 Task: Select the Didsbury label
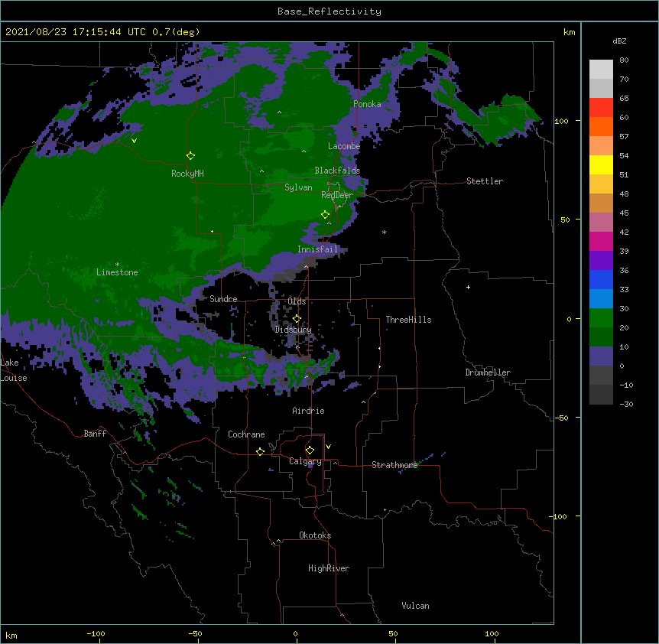293,330
